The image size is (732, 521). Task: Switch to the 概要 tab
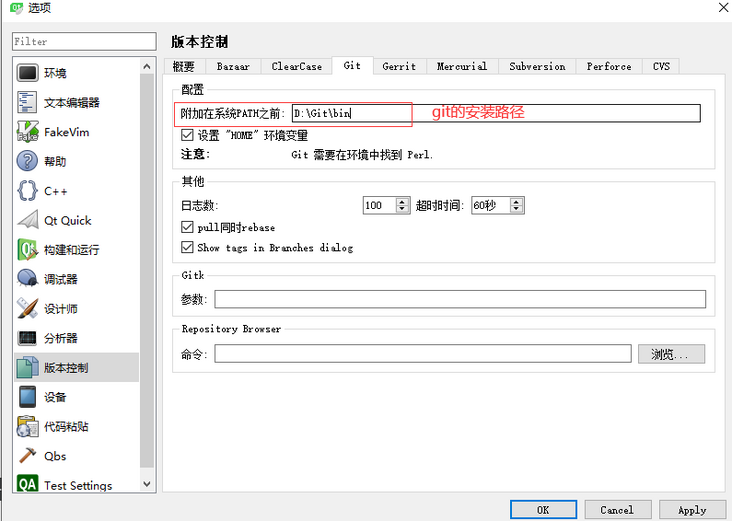click(184, 66)
